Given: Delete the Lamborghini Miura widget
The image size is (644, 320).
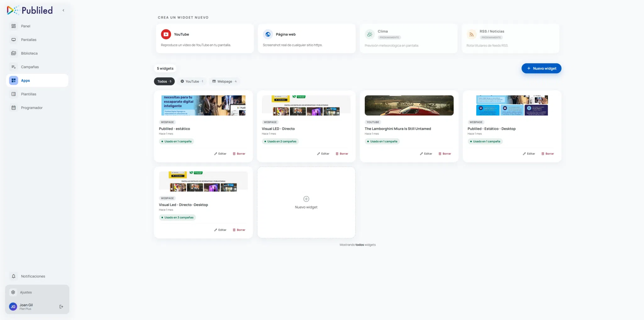Looking at the screenshot, I should pos(445,154).
